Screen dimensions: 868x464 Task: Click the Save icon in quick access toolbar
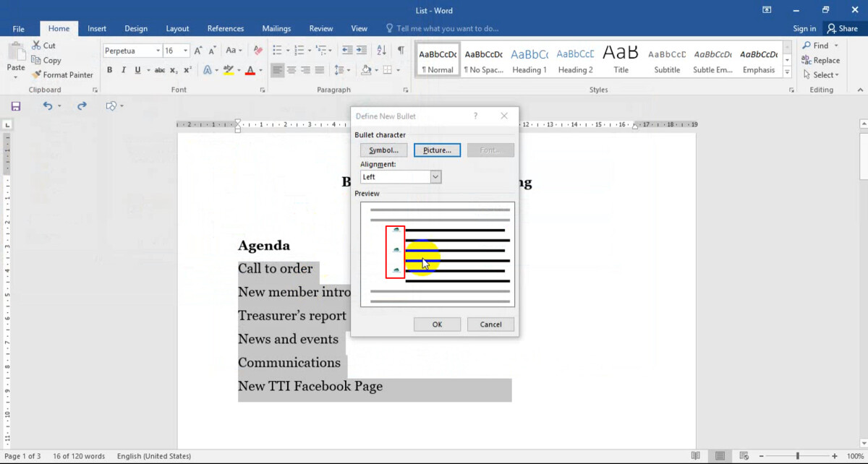pos(16,106)
